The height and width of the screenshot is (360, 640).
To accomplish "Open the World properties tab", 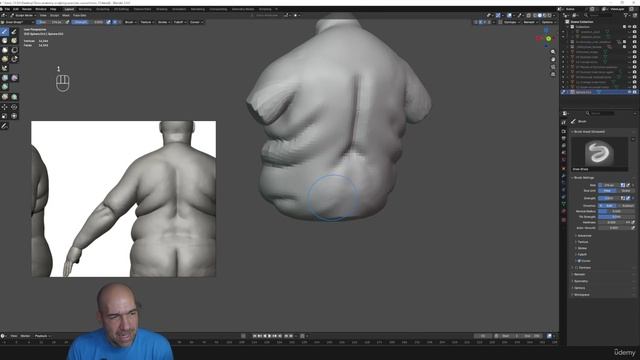I will 564,160.
